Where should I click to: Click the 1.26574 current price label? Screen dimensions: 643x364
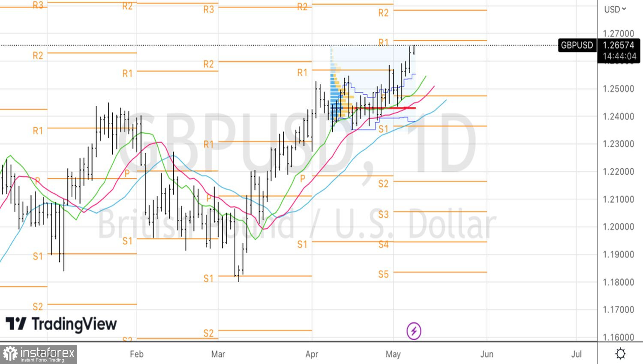tap(618, 45)
